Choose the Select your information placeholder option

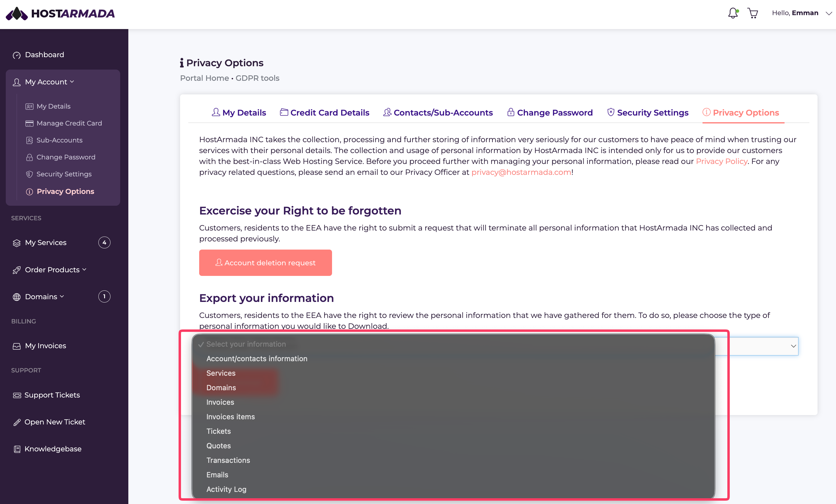[x=453, y=344]
